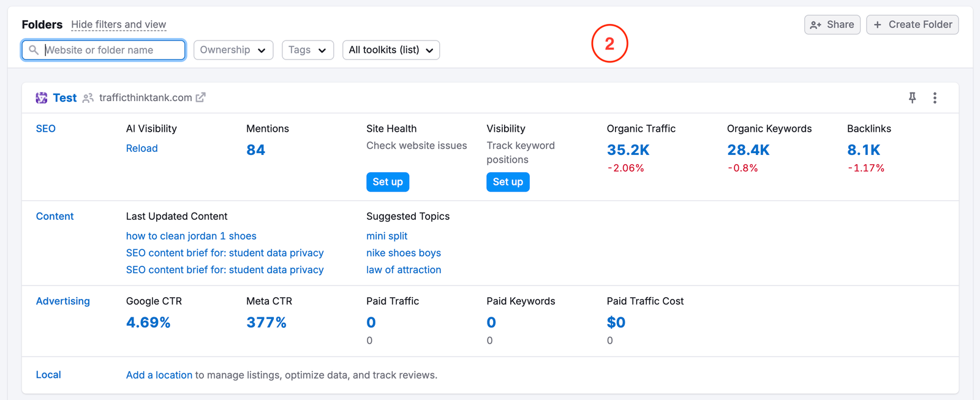Image resolution: width=980 pixels, height=400 pixels.
Task: Click the red circled number 2 marker
Action: [x=609, y=43]
